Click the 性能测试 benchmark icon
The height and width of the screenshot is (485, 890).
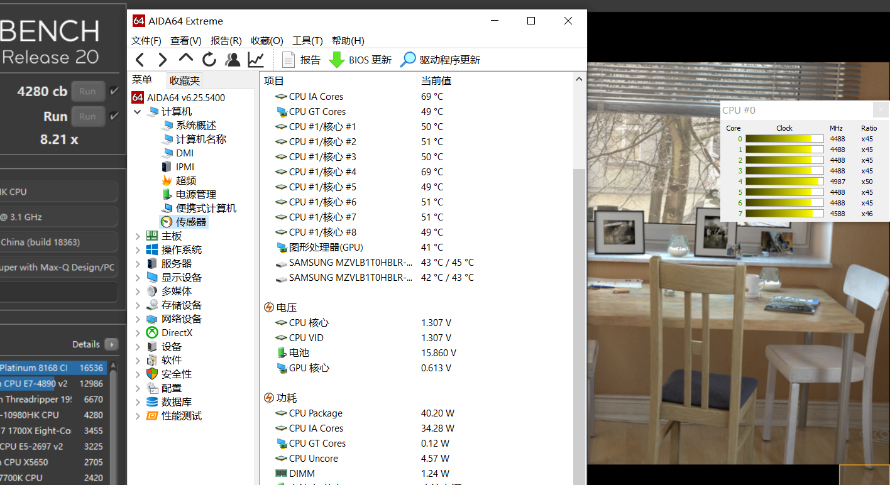point(152,416)
